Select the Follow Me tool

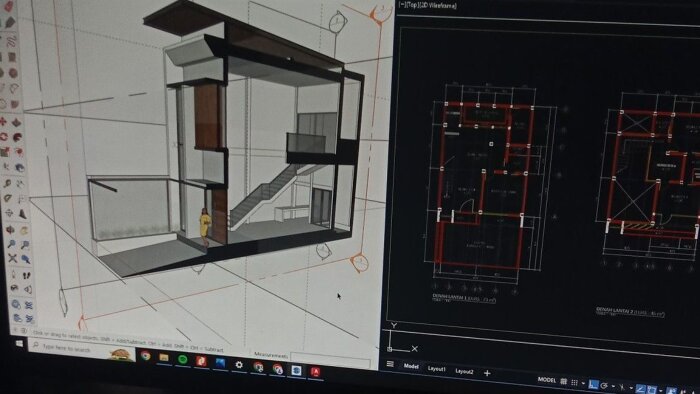pos(17,137)
